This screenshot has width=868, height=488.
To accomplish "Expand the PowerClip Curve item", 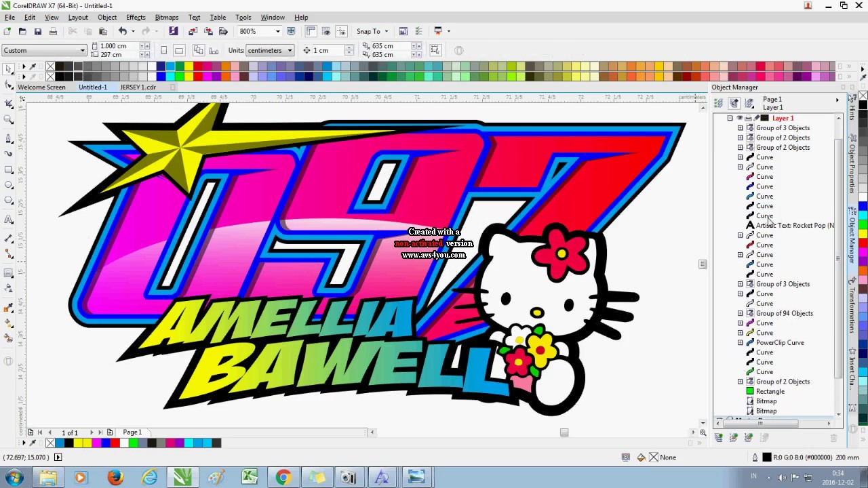I will click(x=741, y=343).
